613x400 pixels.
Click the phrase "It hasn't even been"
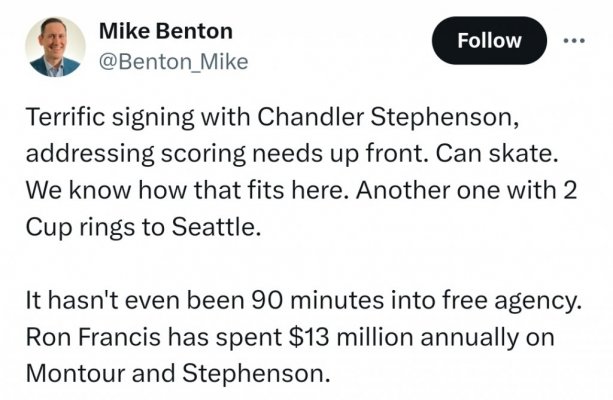point(135,301)
